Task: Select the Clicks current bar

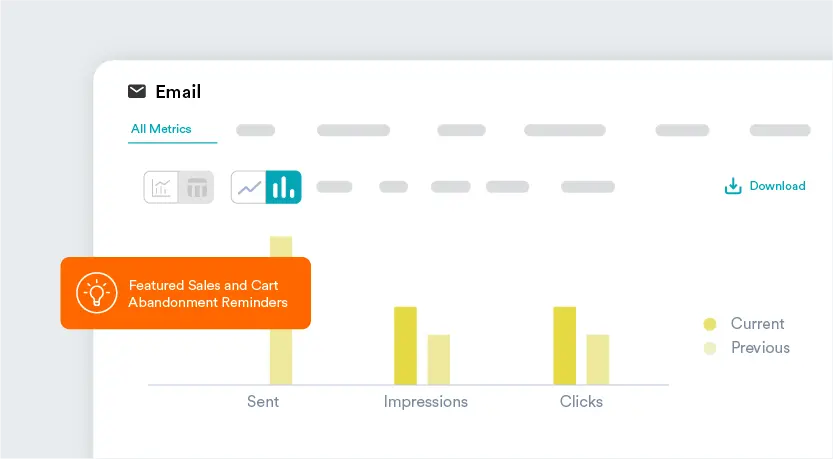Action: pyautogui.click(x=565, y=345)
